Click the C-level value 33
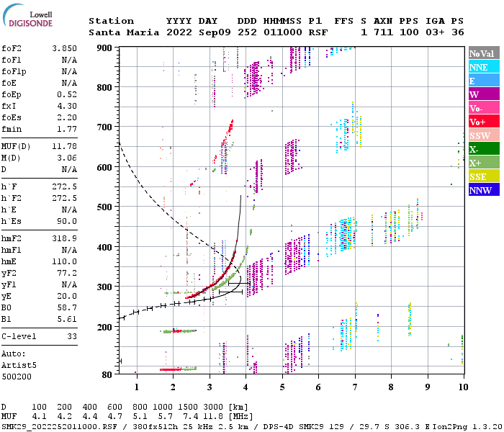This screenshot has height=432, width=504. click(72, 336)
